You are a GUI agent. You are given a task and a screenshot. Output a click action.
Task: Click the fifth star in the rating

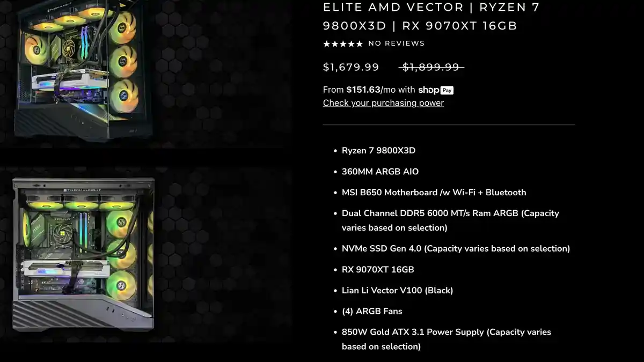[x=360, y=44]
